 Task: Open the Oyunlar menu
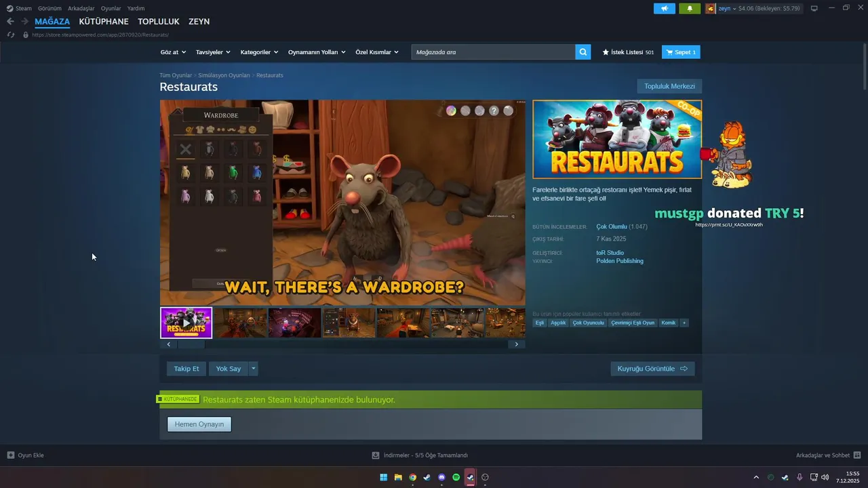[x=111, y=8]
